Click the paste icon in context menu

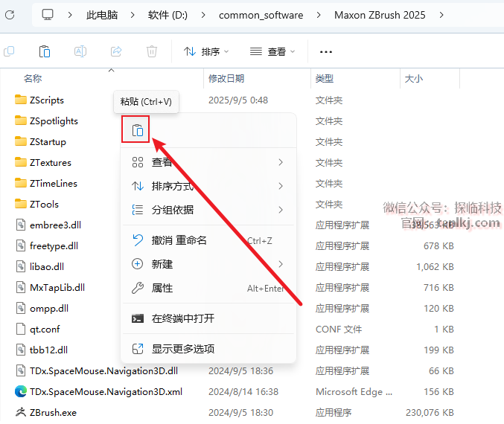(137, 130)
